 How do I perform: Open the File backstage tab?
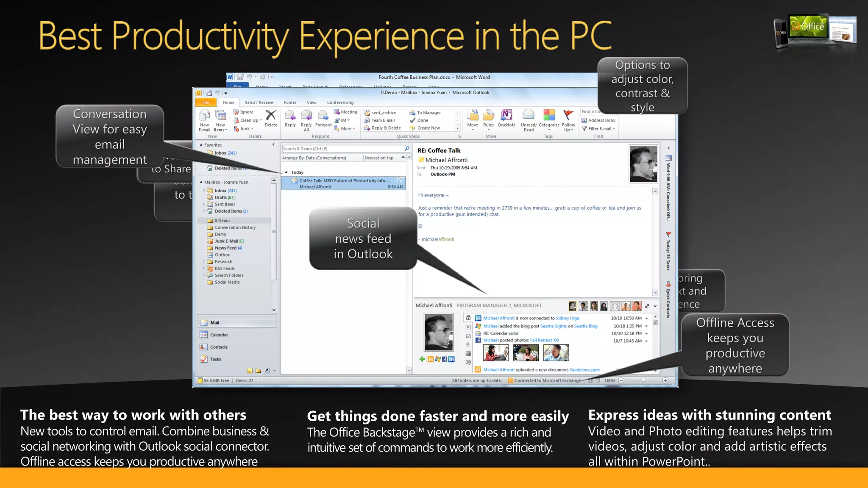coord(206,103)
